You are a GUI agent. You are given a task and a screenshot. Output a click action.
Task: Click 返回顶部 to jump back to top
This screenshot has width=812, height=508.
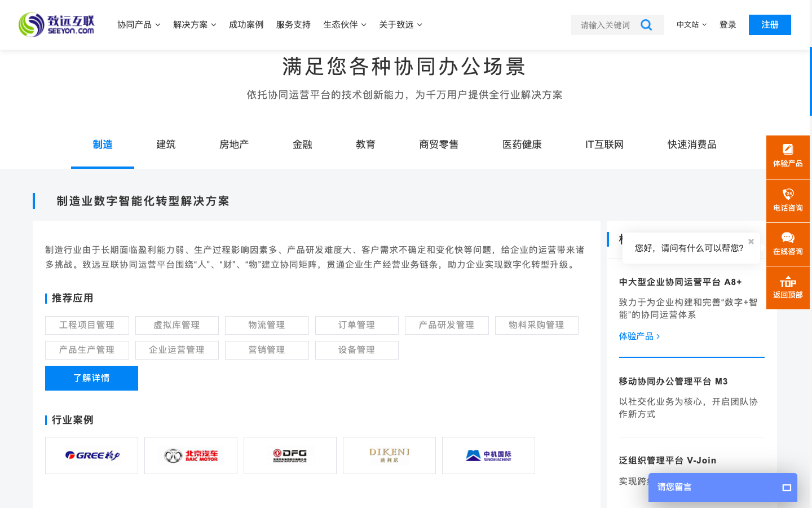click(788, 287)
